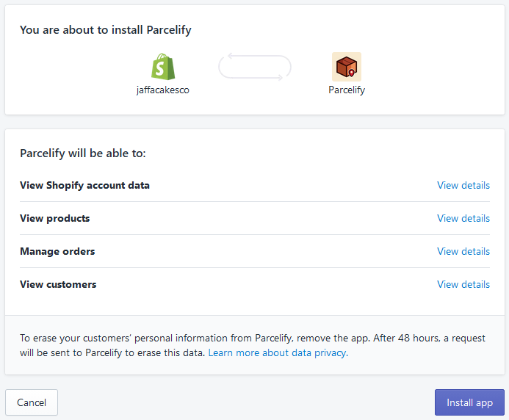
Task: Click the 'Parcelify will be able to:' heading
Action: pyautogui.click(x=83, y=153)
